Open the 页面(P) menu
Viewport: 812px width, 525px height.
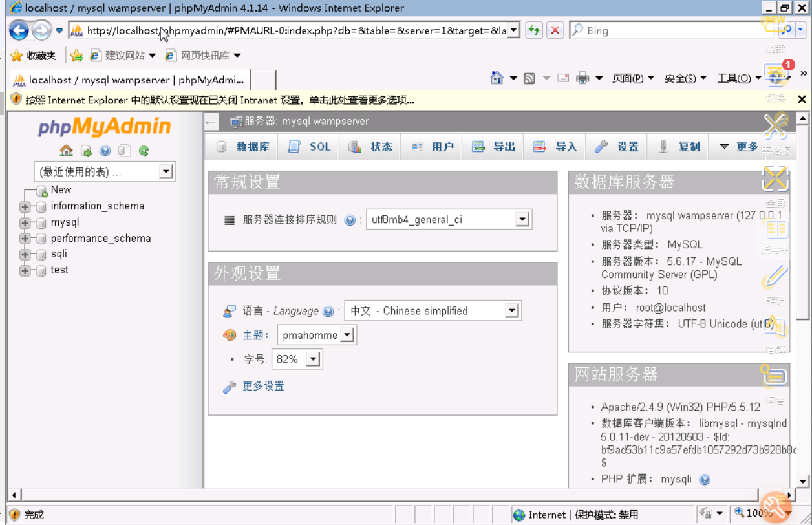[633, 78]
